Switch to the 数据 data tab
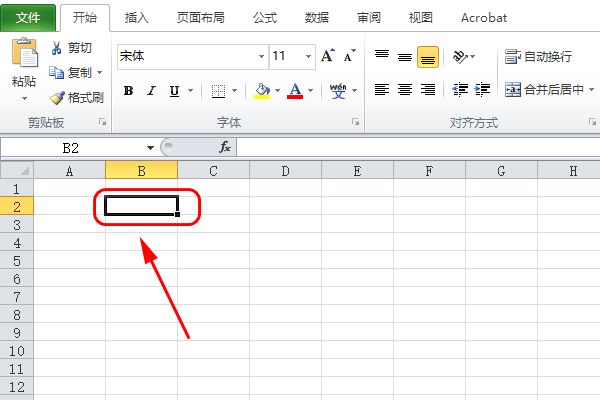Screen dimensions: 600x400 tap(317, 18)
